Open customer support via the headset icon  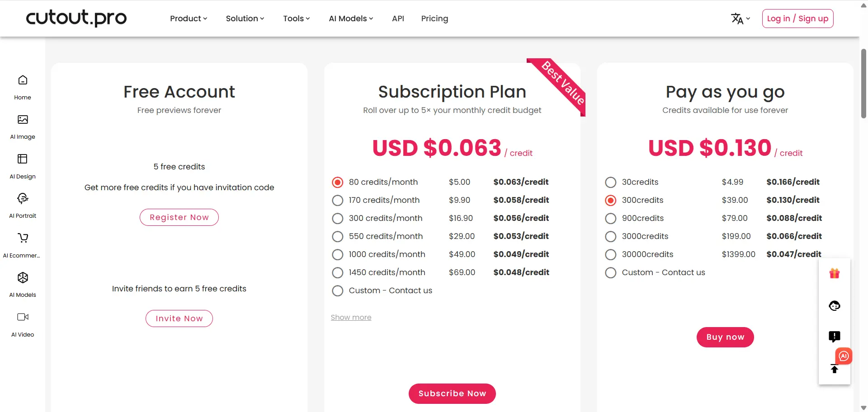tap(834, 305)
